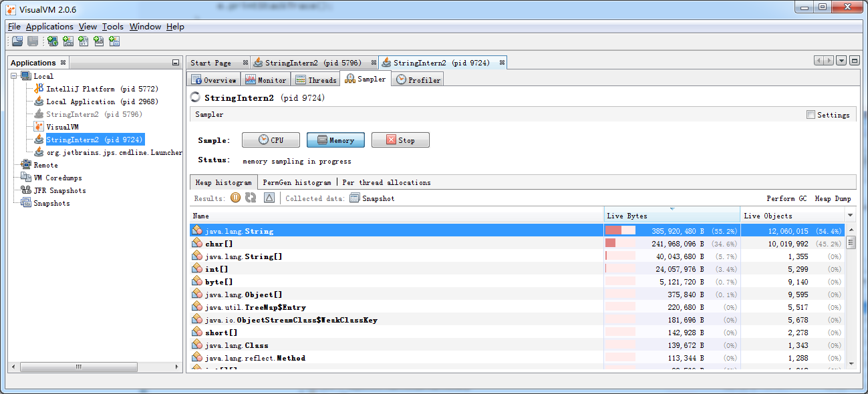Click the fourth green-plus toolbar icon

point(99,41)
